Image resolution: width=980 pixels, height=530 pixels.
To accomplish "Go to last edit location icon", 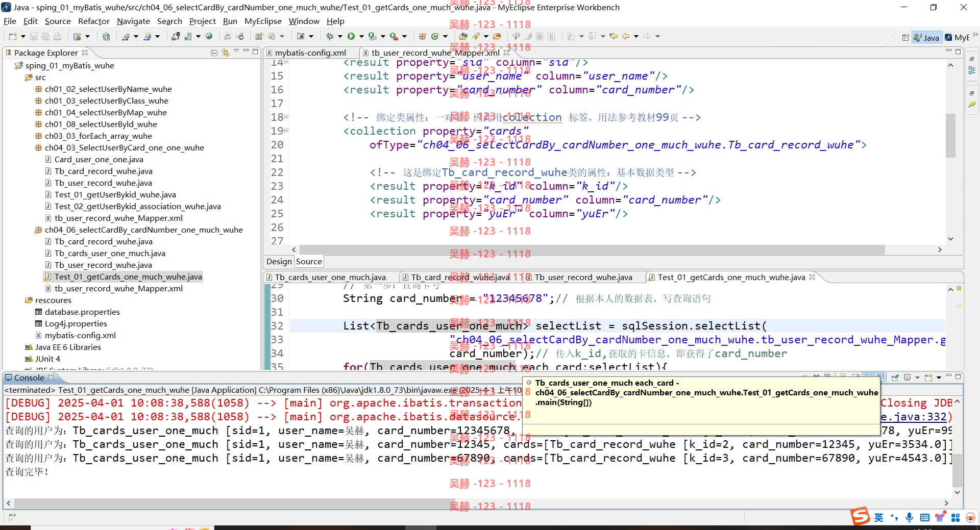I will click(614, 37).
